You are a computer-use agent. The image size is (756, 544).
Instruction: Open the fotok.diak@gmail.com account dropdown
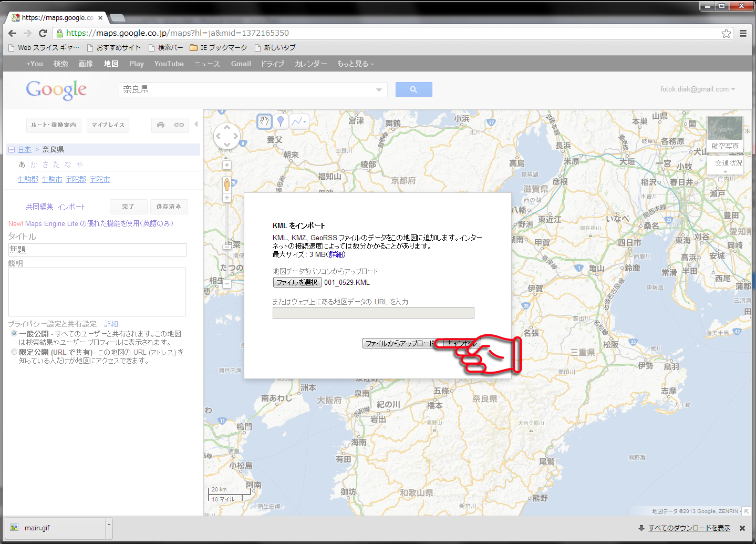[x=698, y=89]
